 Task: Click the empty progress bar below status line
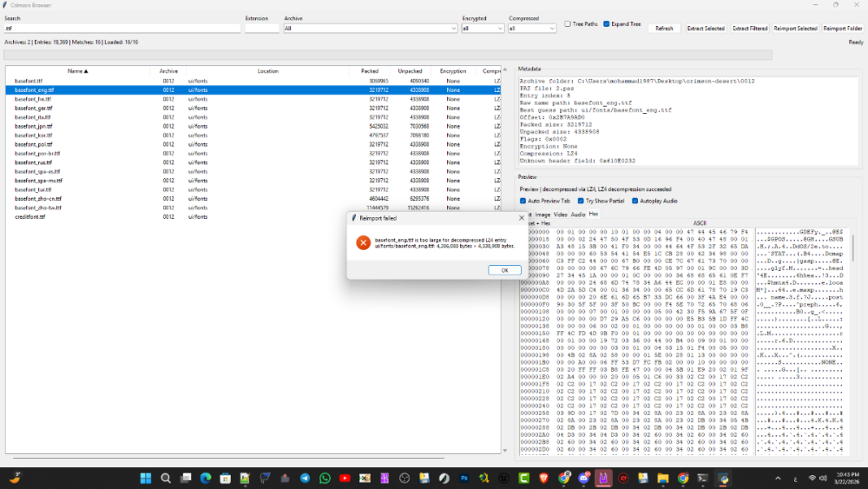point(387,55)
